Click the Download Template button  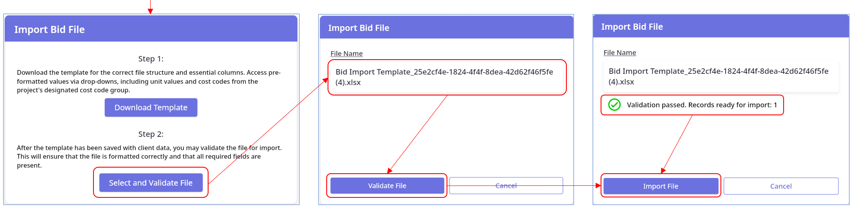[151, 108]
